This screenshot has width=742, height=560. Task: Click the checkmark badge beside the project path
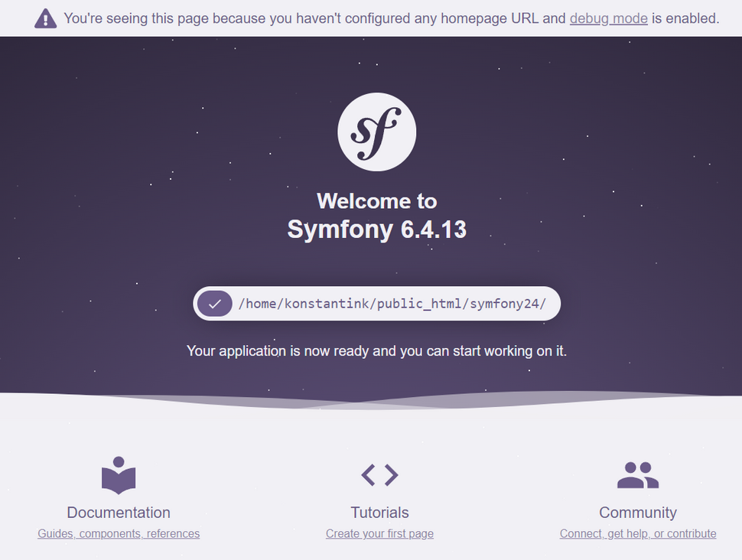[x=215, y=304]
